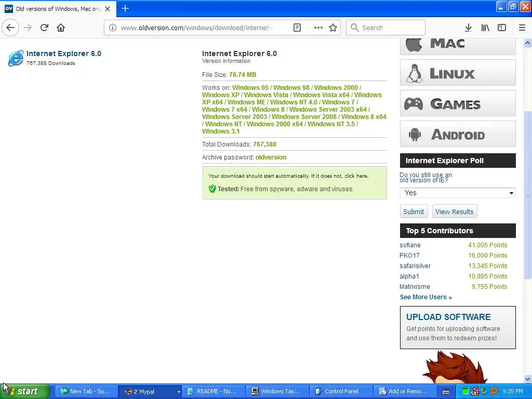Focus the browser Search field
The height and width of the screenshot is (399, 532).
tap(385, 28)
